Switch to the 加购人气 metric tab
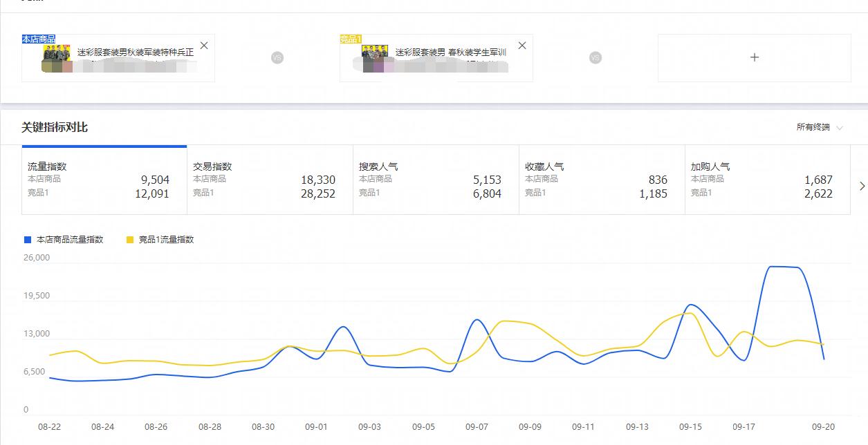Image resolution: width=868 pixels, height=445 pixels. 768,180
